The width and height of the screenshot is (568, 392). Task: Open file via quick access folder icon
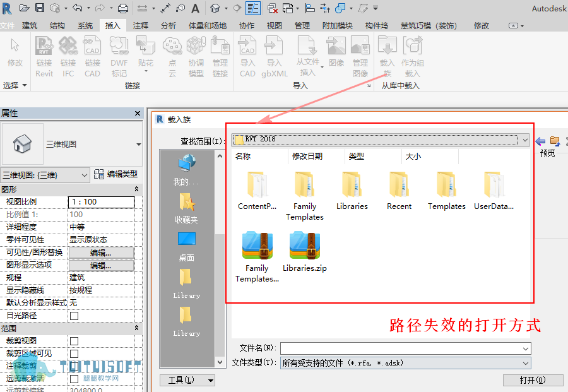[x=24, y=8]
